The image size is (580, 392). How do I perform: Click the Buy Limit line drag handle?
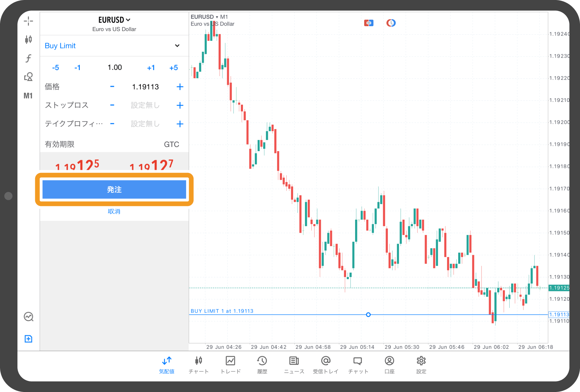(x=368, y=315)
